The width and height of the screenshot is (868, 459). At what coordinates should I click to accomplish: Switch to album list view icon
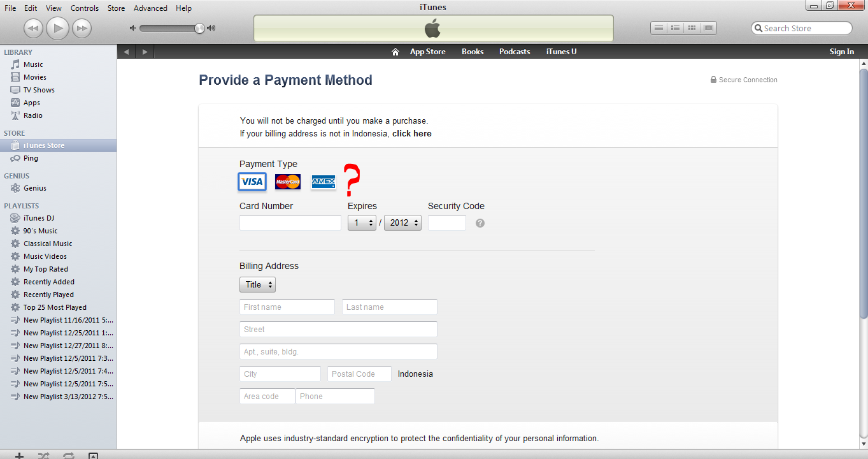[x=675, y=28]
